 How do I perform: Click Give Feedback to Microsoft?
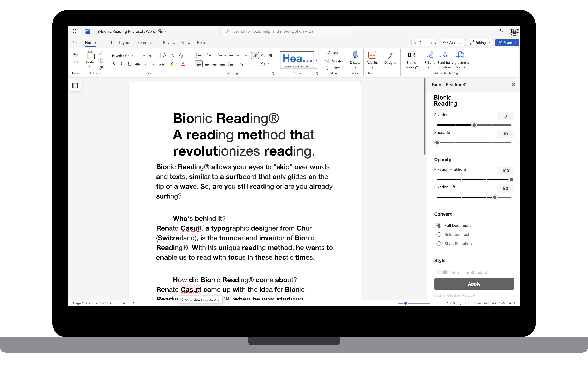point(494,303)
